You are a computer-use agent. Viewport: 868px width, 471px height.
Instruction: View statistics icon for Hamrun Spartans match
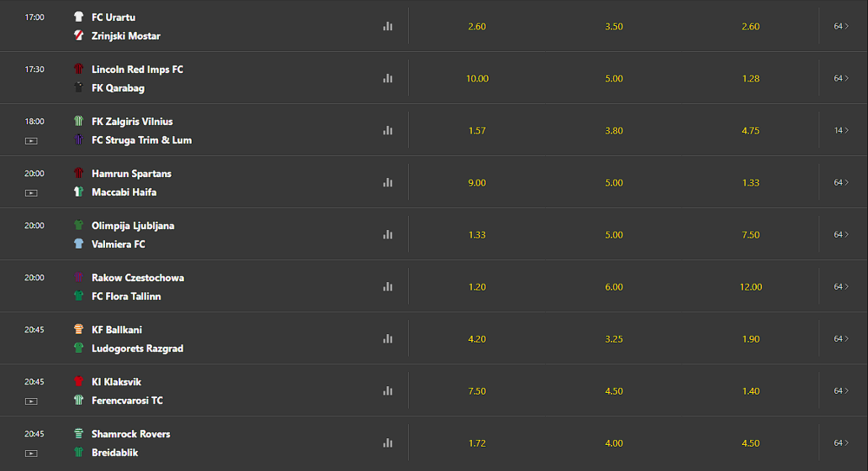pos(387,183)
